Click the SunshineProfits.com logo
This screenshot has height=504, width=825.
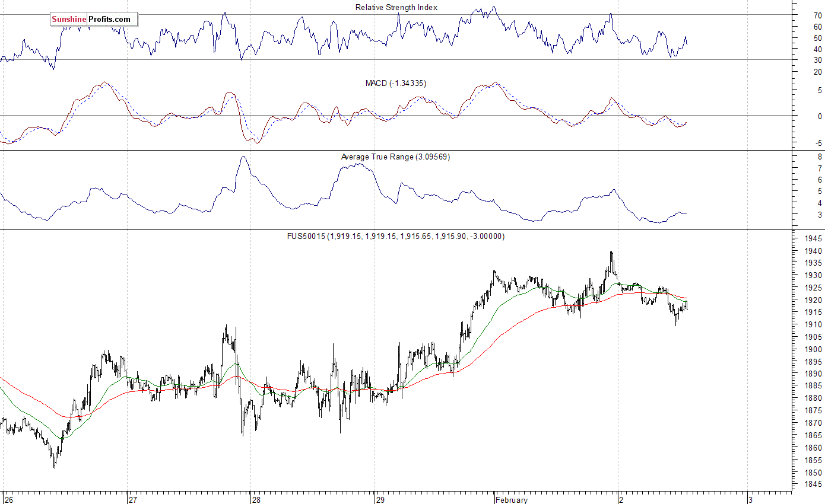click(x=93, y=20)
